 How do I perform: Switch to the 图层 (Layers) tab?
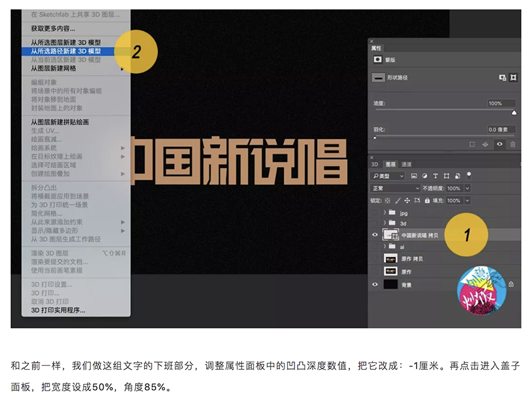(x=390, y=165)
